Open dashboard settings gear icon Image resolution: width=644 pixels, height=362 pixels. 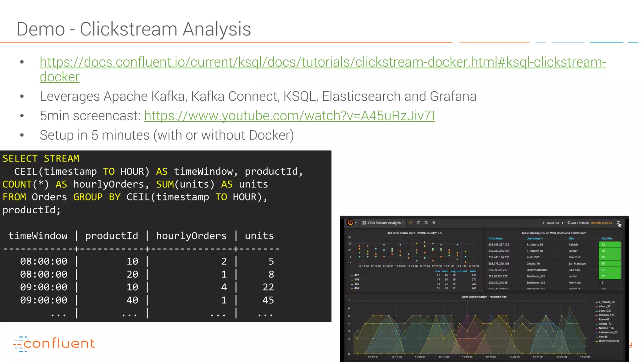[x=434, y=222]
